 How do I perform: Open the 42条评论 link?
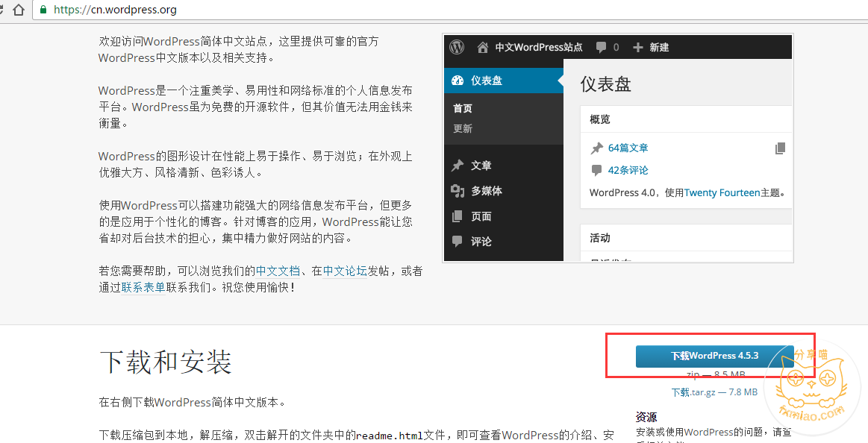pyautogui.click(x=628, y=170)
